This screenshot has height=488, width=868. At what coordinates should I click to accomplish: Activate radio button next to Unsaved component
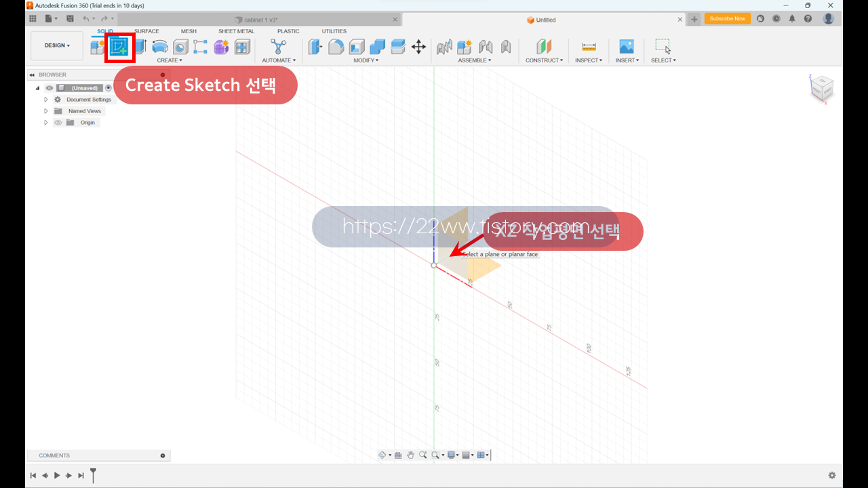point(108,88)
